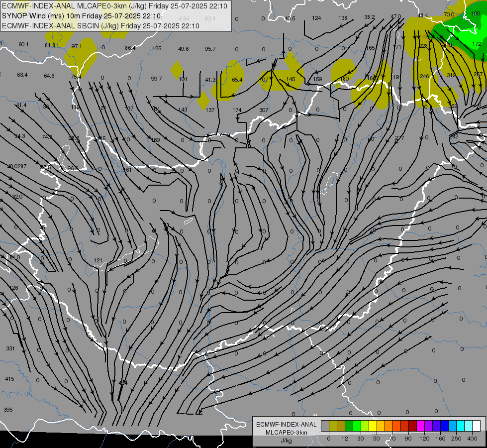Select the J/kg unit label in legend
Screen dimensions: 487x448
click(x=286, y=441)
